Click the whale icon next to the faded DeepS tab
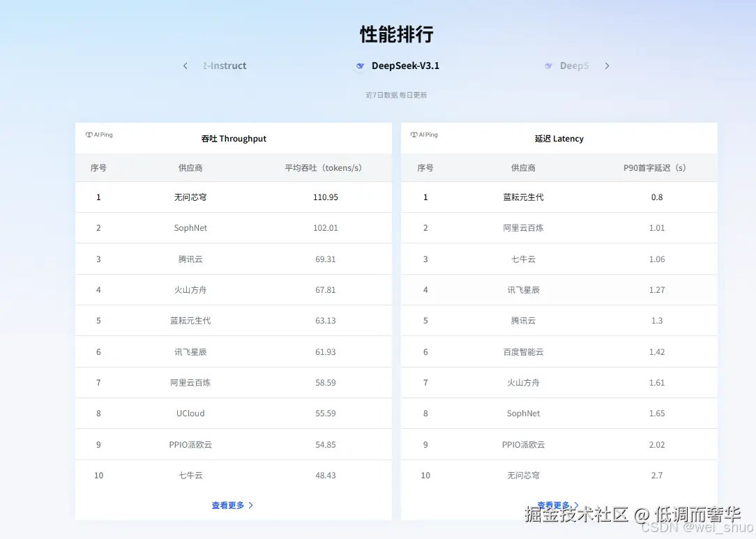Viewport: 756px width, 539px height. [549, 66]
